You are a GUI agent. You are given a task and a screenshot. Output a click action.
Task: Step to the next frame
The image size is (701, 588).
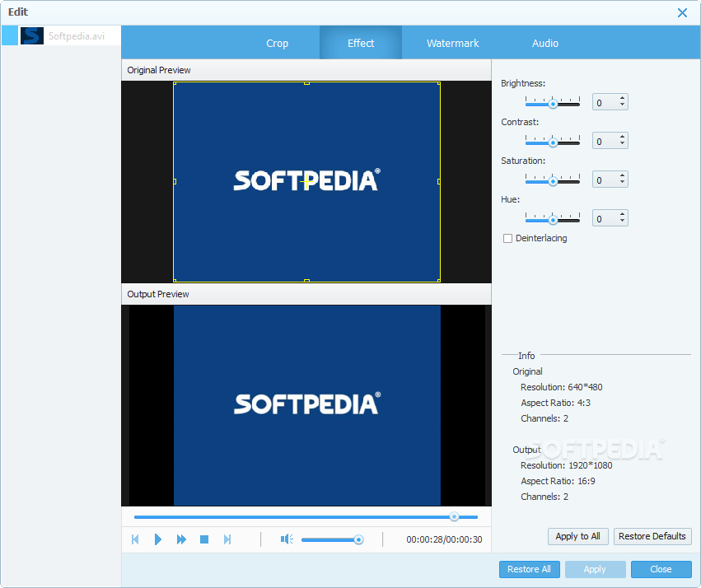click(227, 539)
